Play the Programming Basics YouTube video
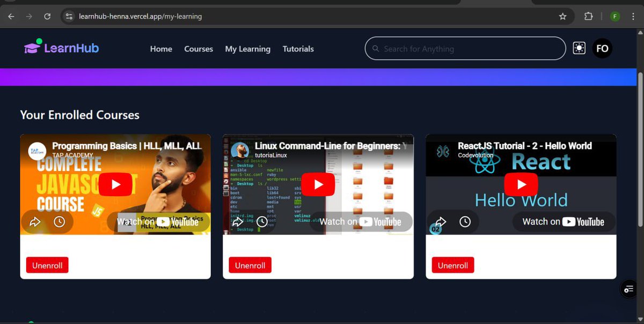The height and width of the screenshot is (324, 644). [115, 185]
